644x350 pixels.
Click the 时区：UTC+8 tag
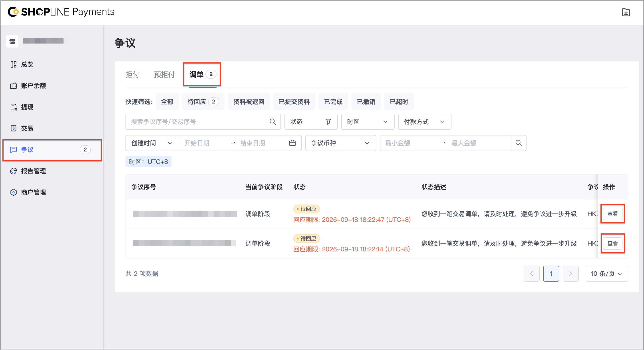tap(148, 162)
